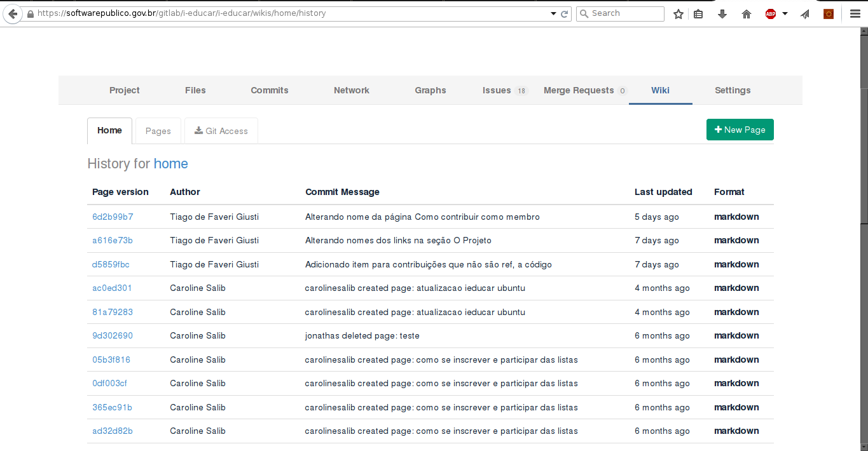Open the Commits tab
The width and height of the screenshot is (868, 451).
click(x=270, y=90)
